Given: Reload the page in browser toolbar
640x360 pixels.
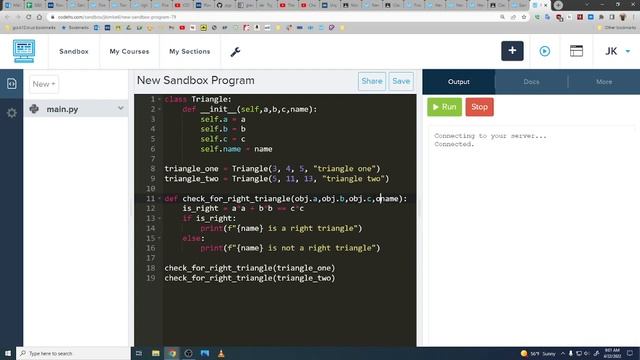Looking at the screenshot, I should [29, 17].
